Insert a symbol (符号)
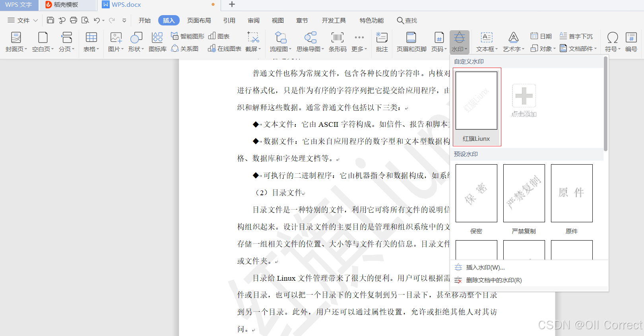The width and height of the screenshot is (644, 336). [x=613, y=42]
